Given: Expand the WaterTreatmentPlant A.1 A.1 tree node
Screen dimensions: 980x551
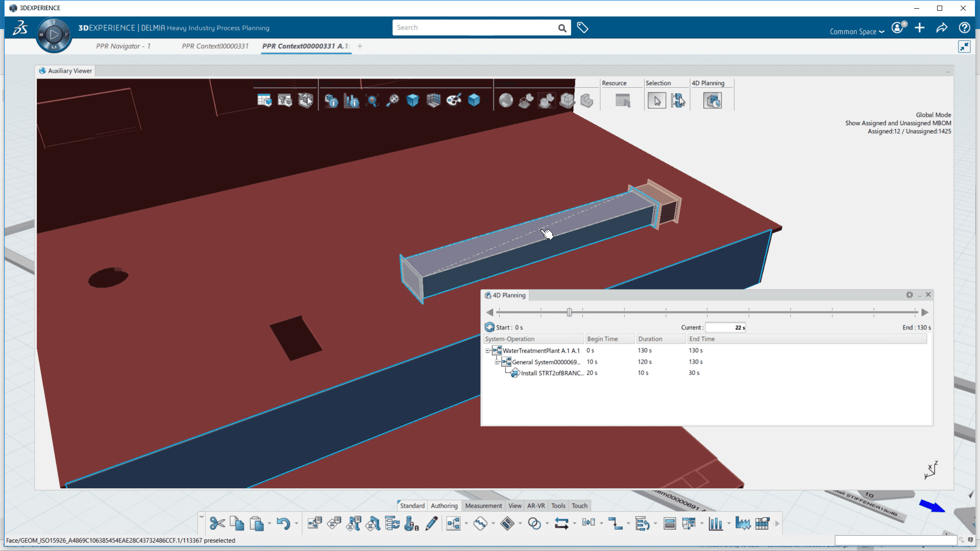Looking at the screenshot, I should coord(486,350).
